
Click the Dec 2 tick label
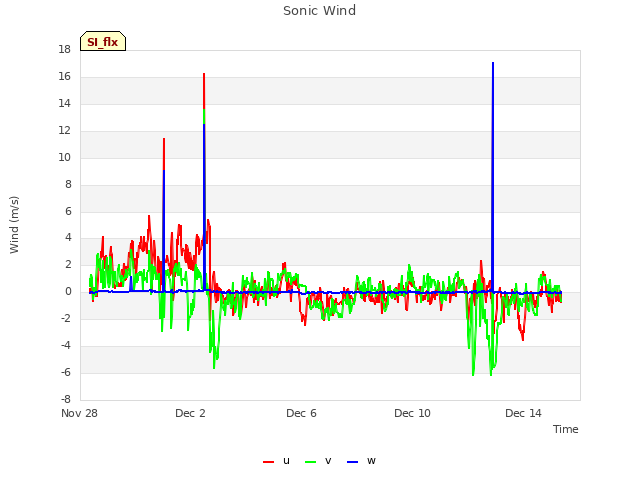[190, 413]
